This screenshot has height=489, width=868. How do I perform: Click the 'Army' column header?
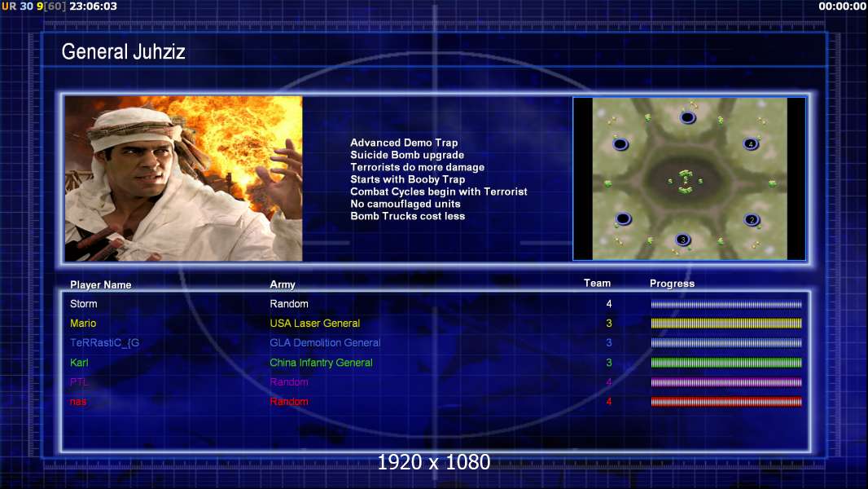tap(283, 284)
